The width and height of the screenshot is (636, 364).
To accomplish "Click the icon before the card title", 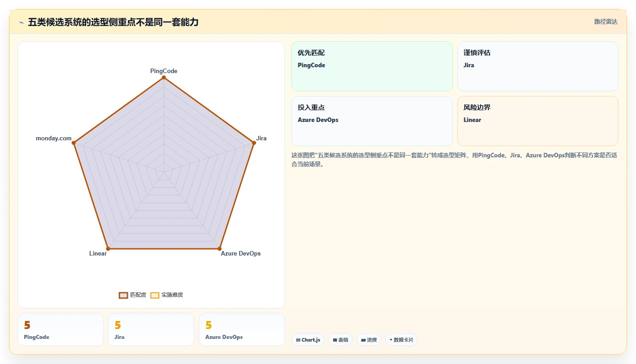I will click(x=21, y=22).
